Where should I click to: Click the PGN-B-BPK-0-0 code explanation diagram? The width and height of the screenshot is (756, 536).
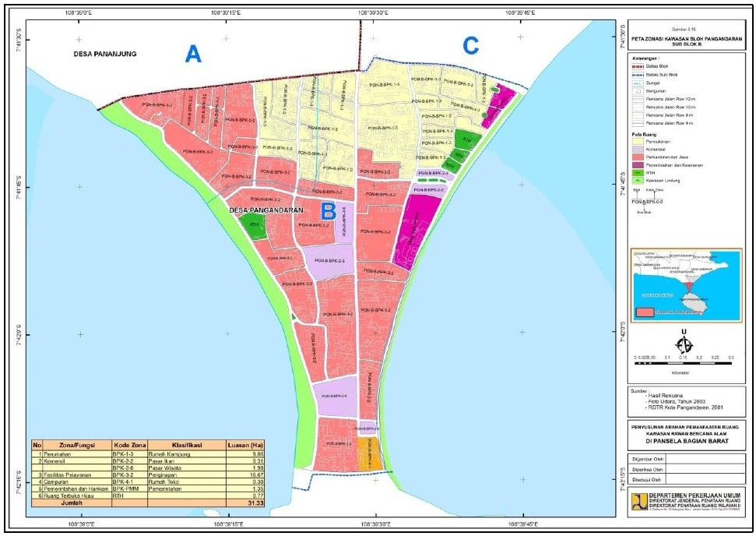tap(647, 202)
